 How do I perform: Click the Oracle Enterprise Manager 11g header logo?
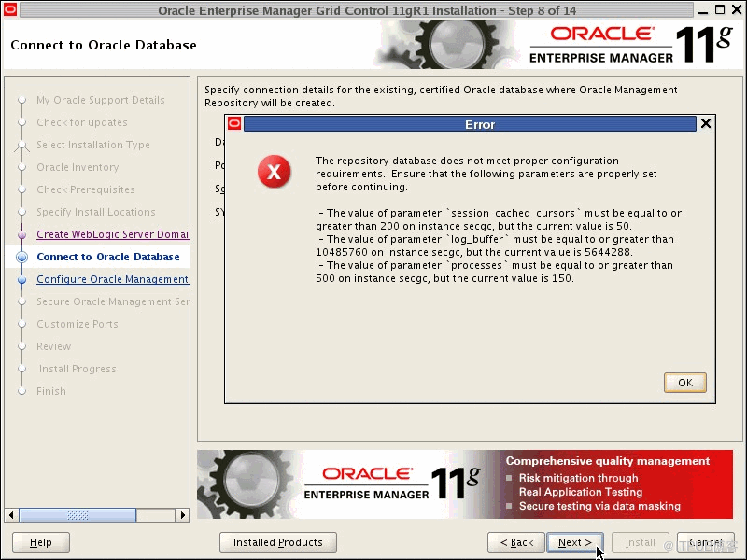pyautogui.click(x=630, y=44)
